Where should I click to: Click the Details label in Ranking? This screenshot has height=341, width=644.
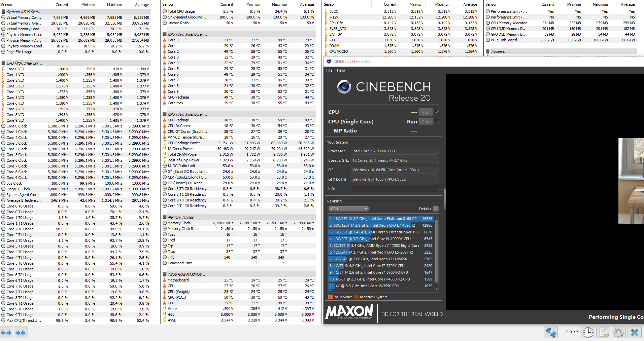425,209
